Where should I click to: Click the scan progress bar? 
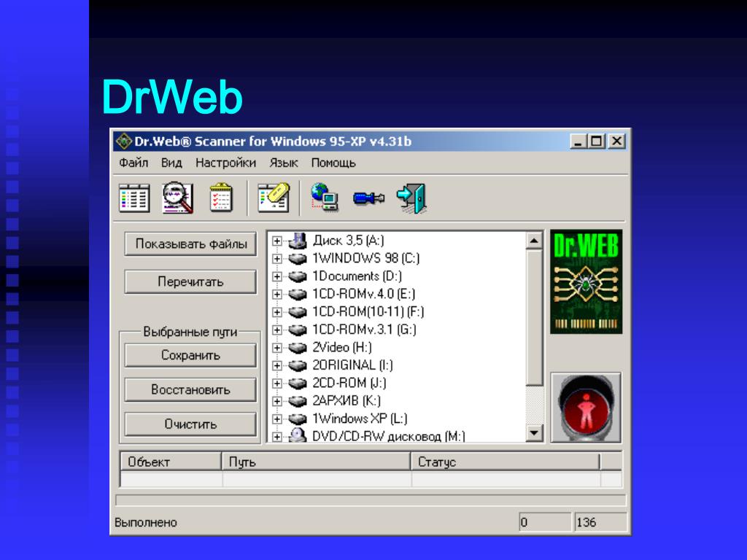pos(371,500)
